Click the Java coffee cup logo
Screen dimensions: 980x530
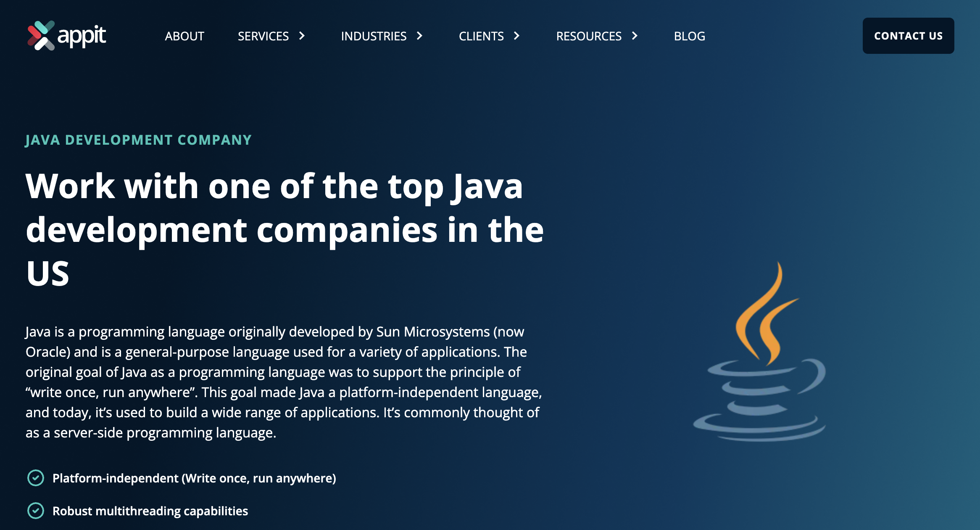tap(760, 352)
